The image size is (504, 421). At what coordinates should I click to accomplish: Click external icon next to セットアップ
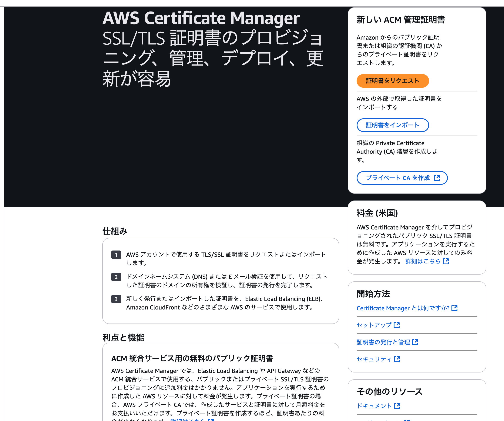[397, 325]
